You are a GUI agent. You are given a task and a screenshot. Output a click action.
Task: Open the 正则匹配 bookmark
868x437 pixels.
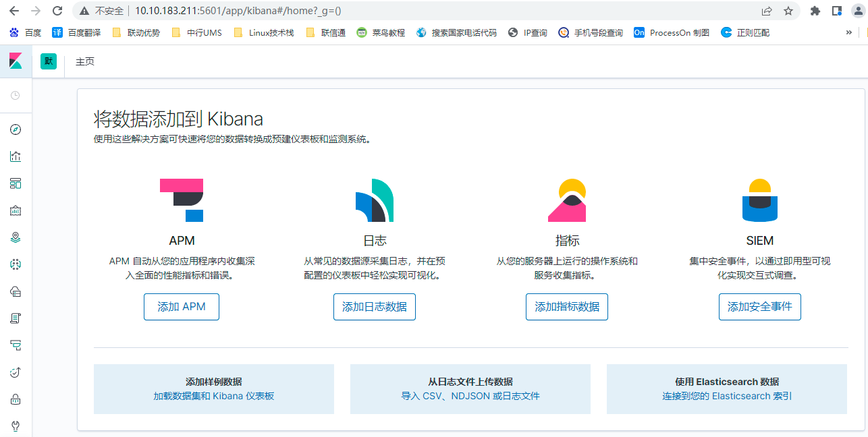pyautogui.click(x=745, y=32)
